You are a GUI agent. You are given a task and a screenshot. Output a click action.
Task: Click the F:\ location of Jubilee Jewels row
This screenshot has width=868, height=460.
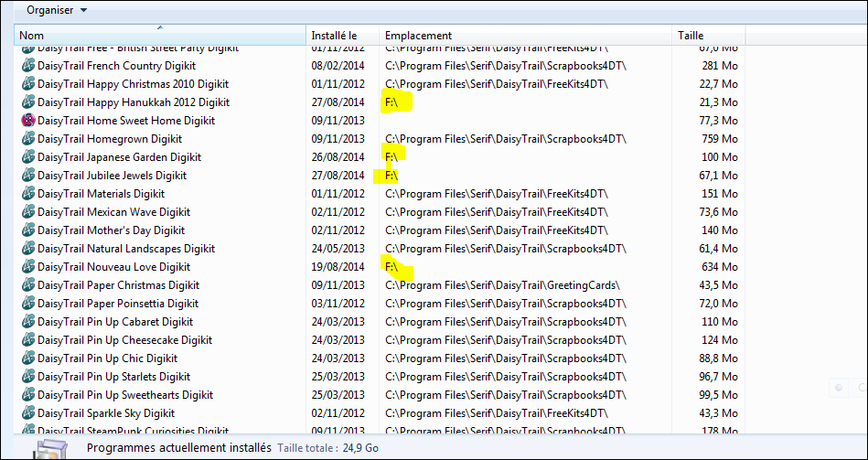392,176
